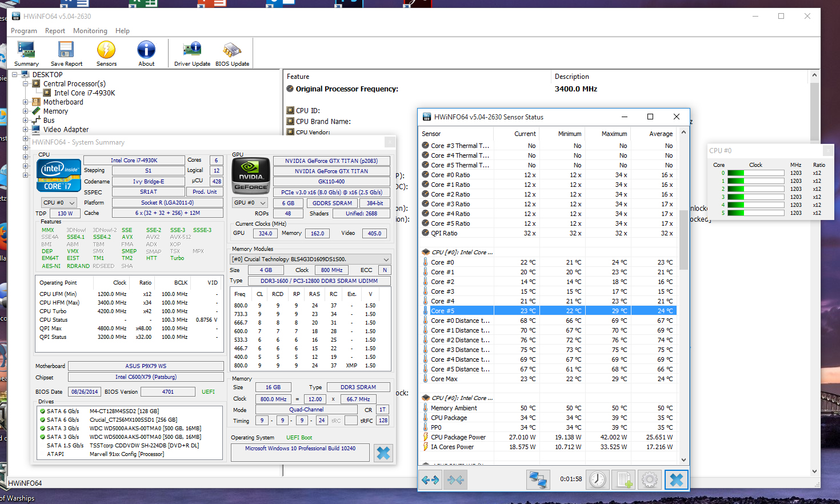Screen dimensions: 840x504
Task: Click the Memory stick icon in the tree
Action: click(36, 111)
